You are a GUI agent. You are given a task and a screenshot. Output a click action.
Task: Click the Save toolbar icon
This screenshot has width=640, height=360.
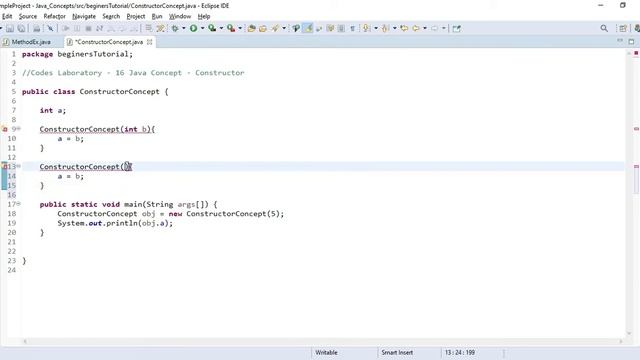pyautogui.click(x=10, y=28)
